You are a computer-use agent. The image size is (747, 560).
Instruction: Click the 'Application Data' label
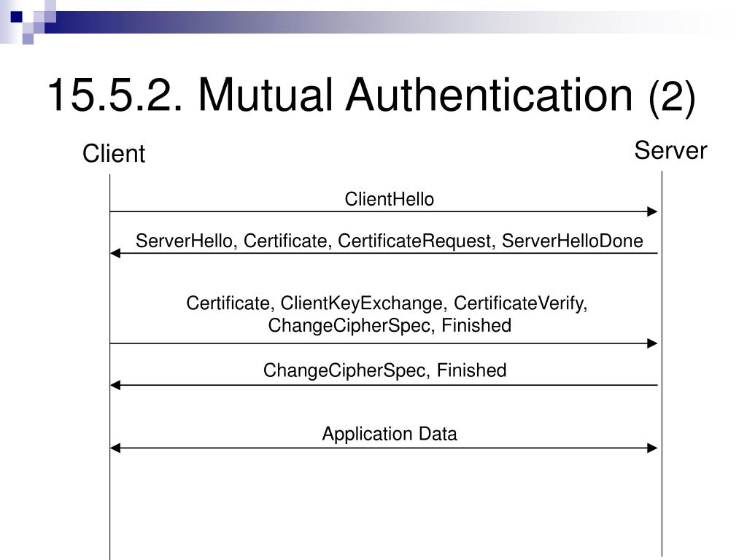pyautogui.click(x=390, y=434)
